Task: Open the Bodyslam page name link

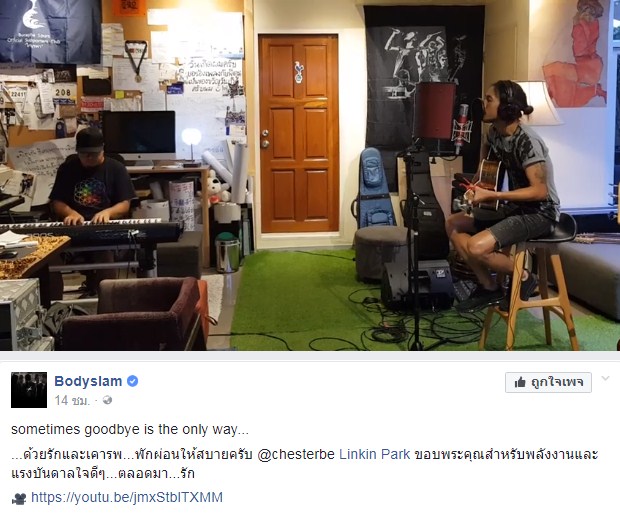Action: tap(88, 381)
